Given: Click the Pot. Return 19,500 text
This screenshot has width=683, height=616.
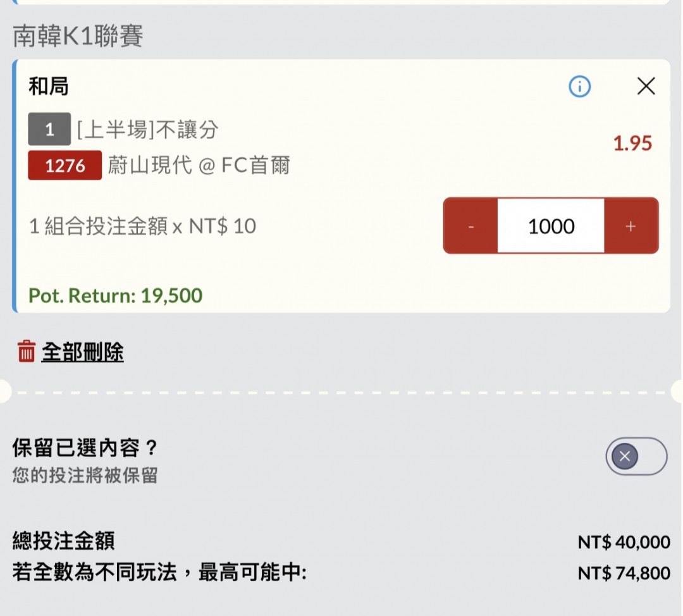Looking at the screenshot, I should pos(115,295).
